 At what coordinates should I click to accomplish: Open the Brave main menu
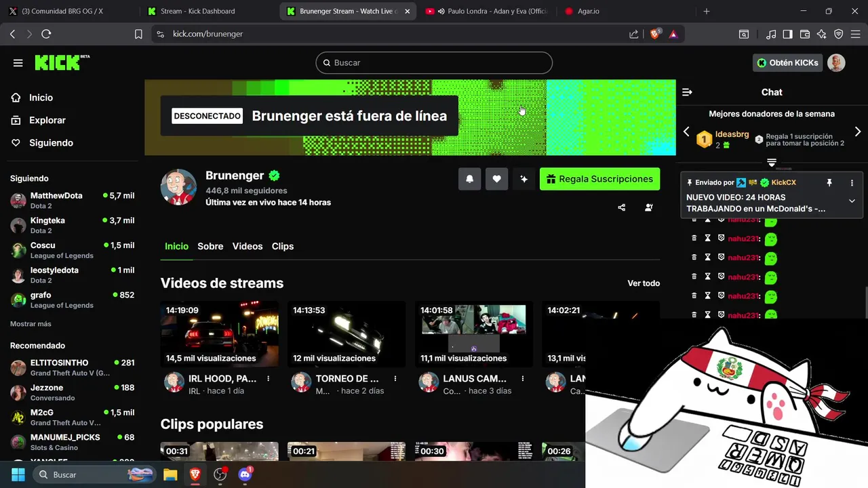coord(856,34)
